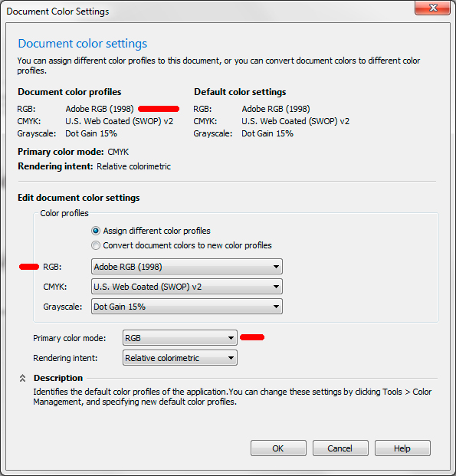The height and width of the screenshot is (476, 456).
Task: Click the Document color profiles heading
Action: tap(70, 92)
